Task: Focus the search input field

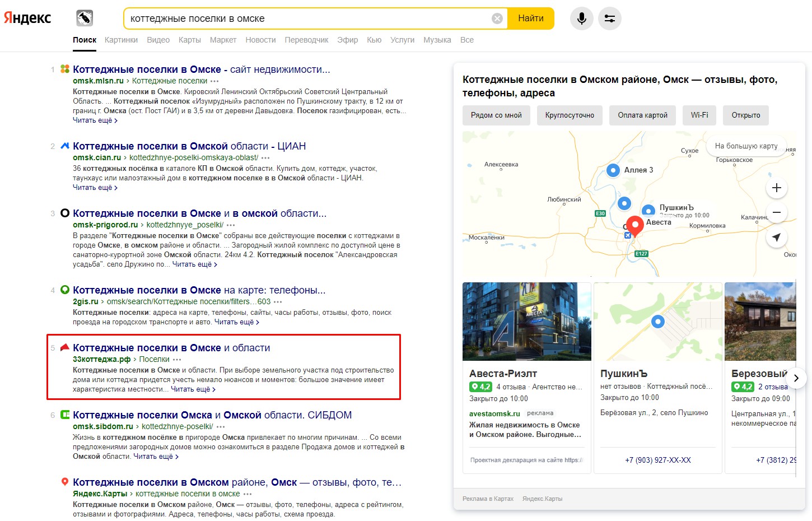Action: click(x=308, y=18)
